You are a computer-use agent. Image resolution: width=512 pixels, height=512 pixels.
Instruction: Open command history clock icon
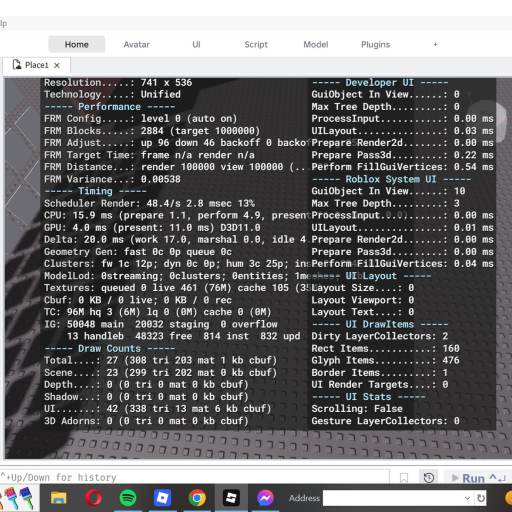click(x=429, y=478)
